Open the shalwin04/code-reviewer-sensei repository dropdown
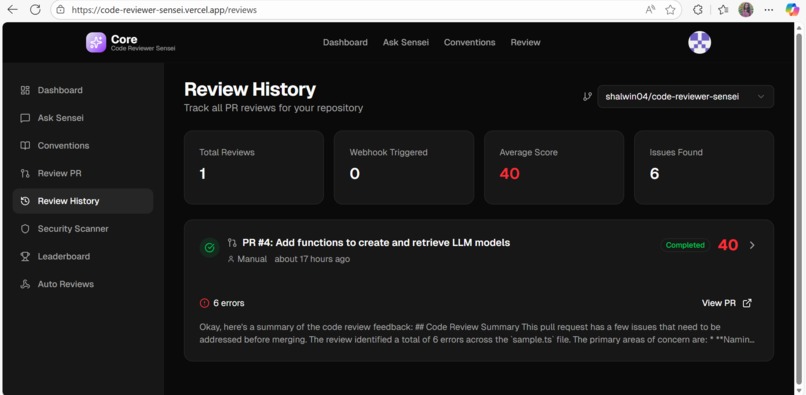The width and height of the screenshot is (806, 395). click(685, 96)
